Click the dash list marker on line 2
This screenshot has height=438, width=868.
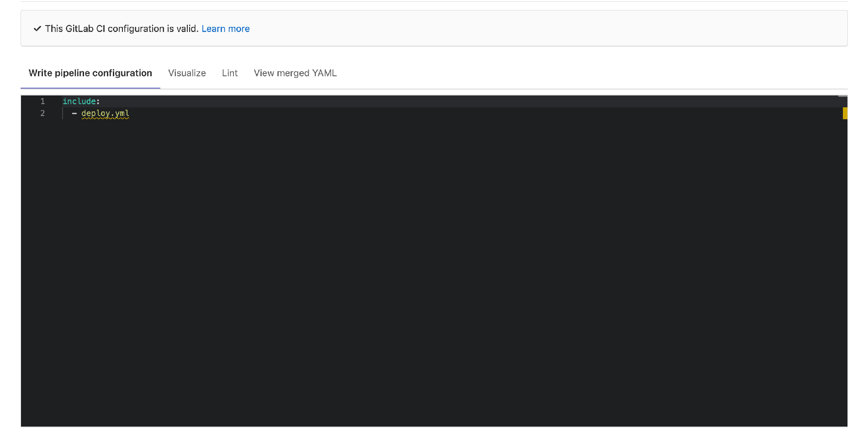(74, 113)
